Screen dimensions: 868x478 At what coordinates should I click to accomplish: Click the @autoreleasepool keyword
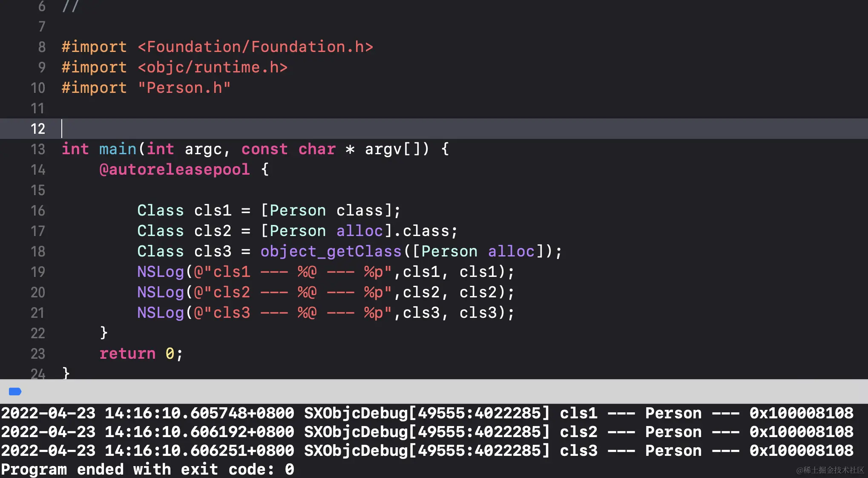click(174, 170)
